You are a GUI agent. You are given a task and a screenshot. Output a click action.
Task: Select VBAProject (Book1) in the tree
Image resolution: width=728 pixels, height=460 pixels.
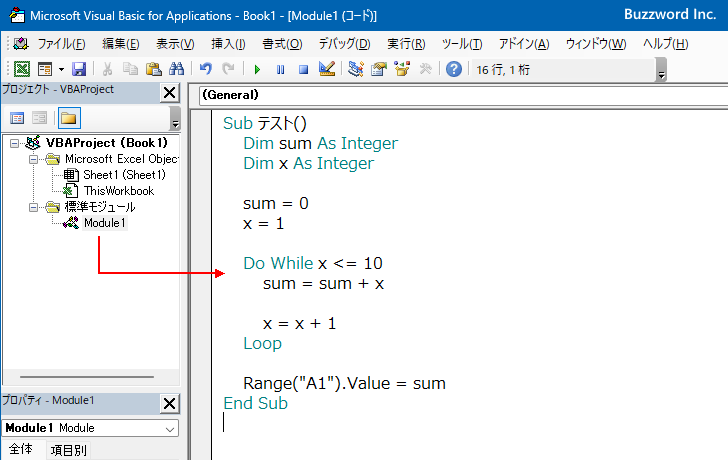(107, 143)
